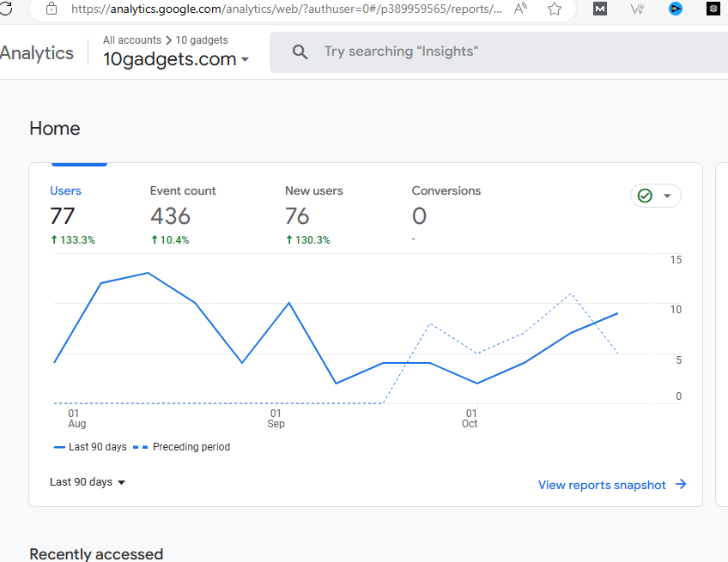Click the Recently accessed heading
The width and height of the screenshot is (728, 562).
96,554
